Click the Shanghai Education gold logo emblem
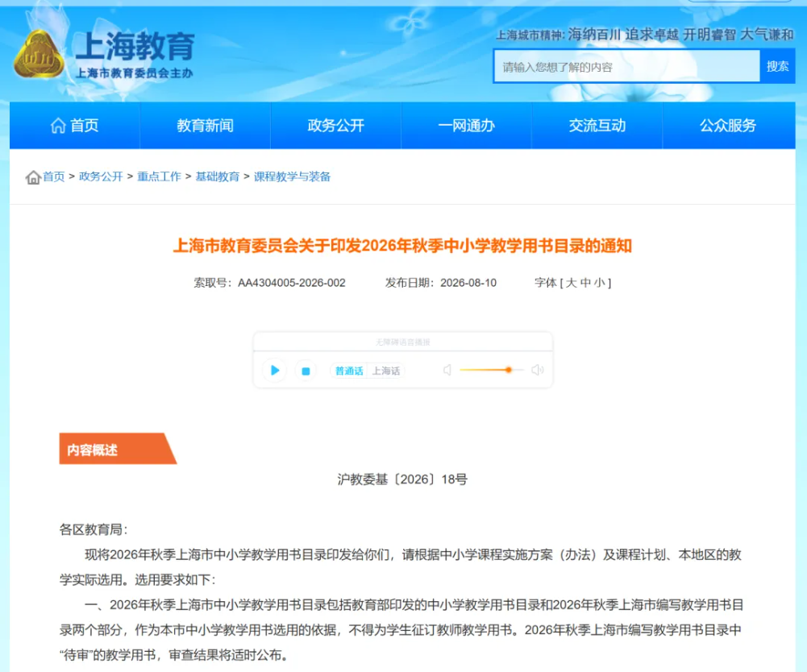This screenshot has width=807, height=672. [39, 55]
